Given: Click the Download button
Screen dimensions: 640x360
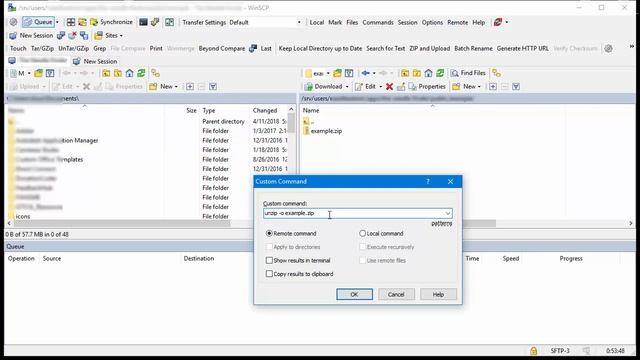Looking at the screenshot, I should tap(324, 87).
